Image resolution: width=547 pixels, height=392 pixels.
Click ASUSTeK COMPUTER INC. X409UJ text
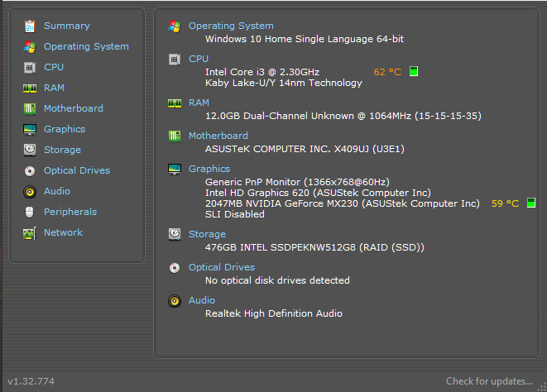point(305,149)
